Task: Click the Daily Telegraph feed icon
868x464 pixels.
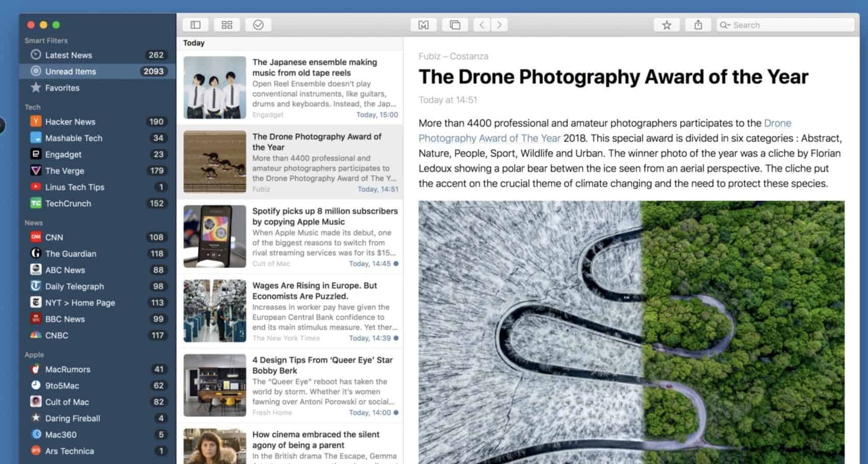Action: point(36,286)
